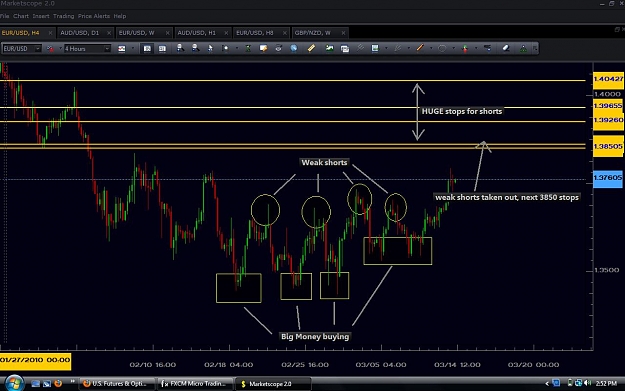Click the zoom in magnifier icon
This screenshot has width=625, height=391.
(180, 48)
